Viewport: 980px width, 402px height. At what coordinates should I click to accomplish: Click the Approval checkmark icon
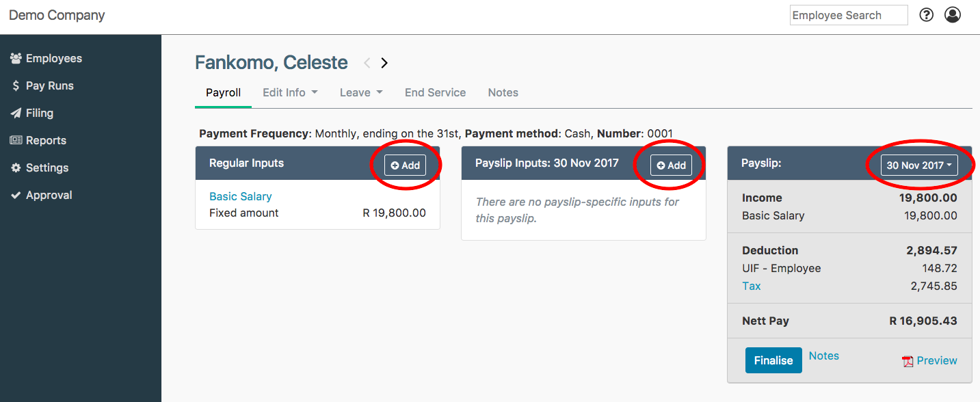16,196
